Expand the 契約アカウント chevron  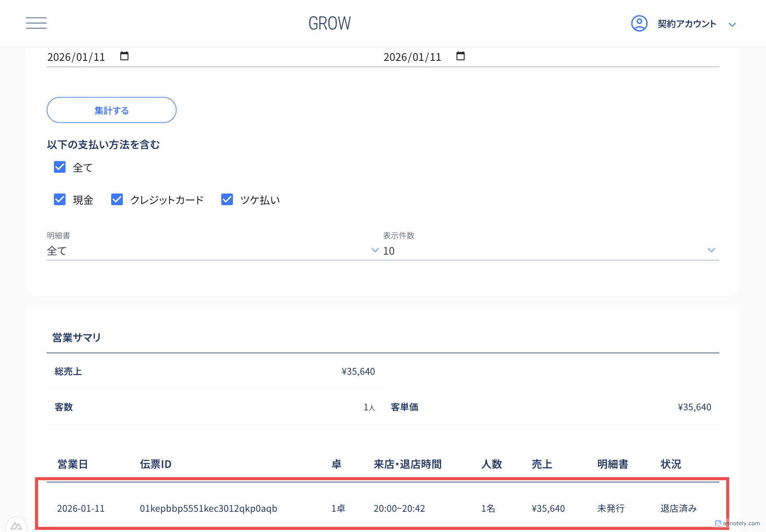click(732, 25)
